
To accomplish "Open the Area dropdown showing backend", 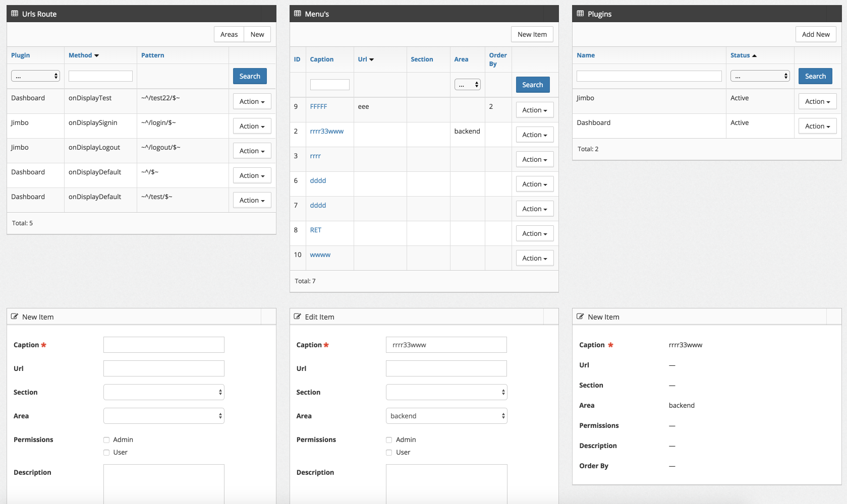I will (x=446, y=415).
